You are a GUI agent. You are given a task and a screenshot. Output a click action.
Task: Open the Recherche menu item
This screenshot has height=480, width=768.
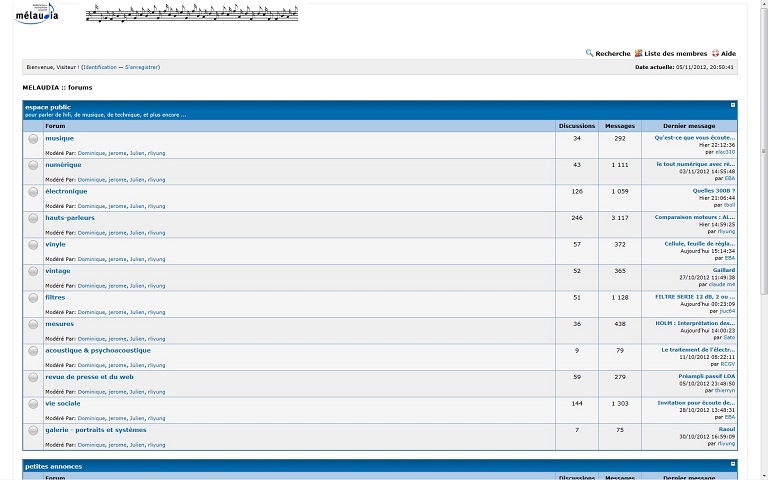pyautogui.click(x=612, y=54)
